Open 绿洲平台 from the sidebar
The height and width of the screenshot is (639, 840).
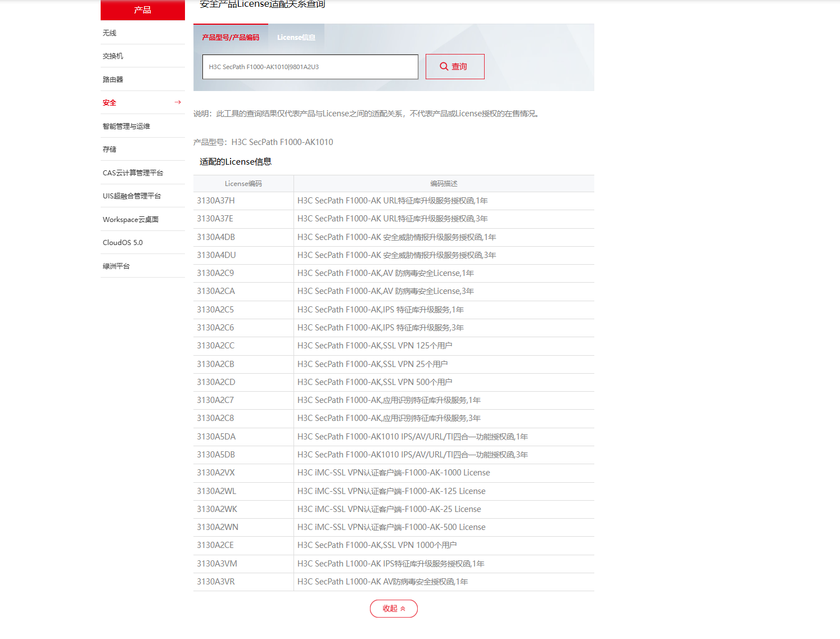(116, 266)
